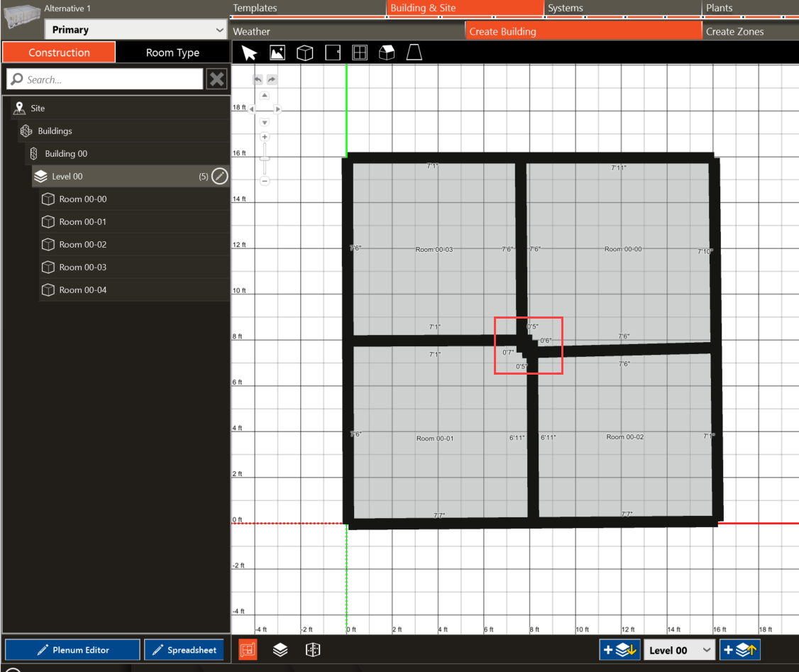Click the undo arrow in canvas
Viewport: 799px width, 672px height.
pyautogui.click(x=258, y=79)
